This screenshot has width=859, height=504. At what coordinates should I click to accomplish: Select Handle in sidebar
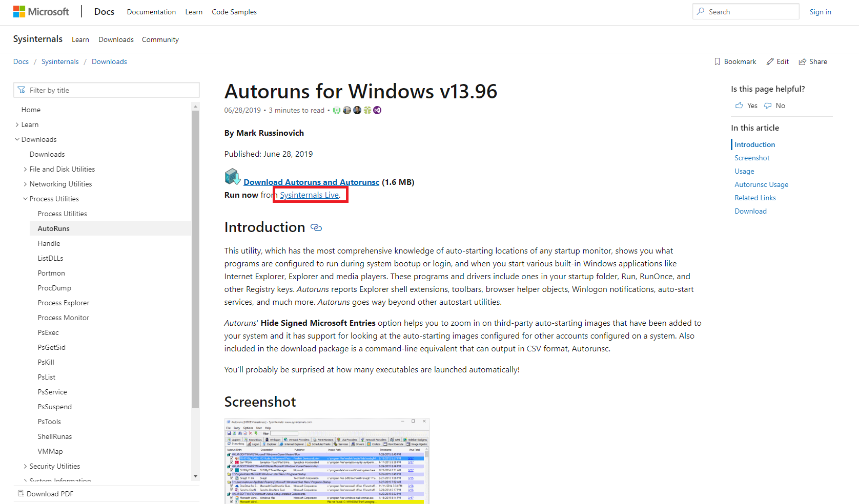49,243
